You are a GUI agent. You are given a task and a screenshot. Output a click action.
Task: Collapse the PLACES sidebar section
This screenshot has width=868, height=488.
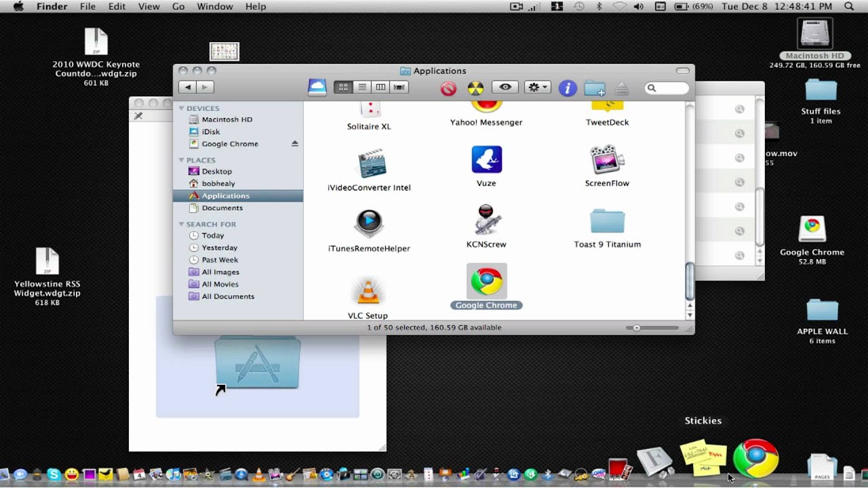[x=181, y=161]
